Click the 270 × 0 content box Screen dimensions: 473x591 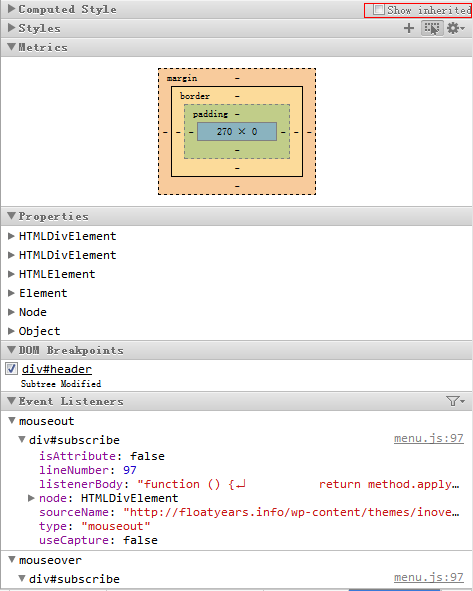(x=237, y=131)
